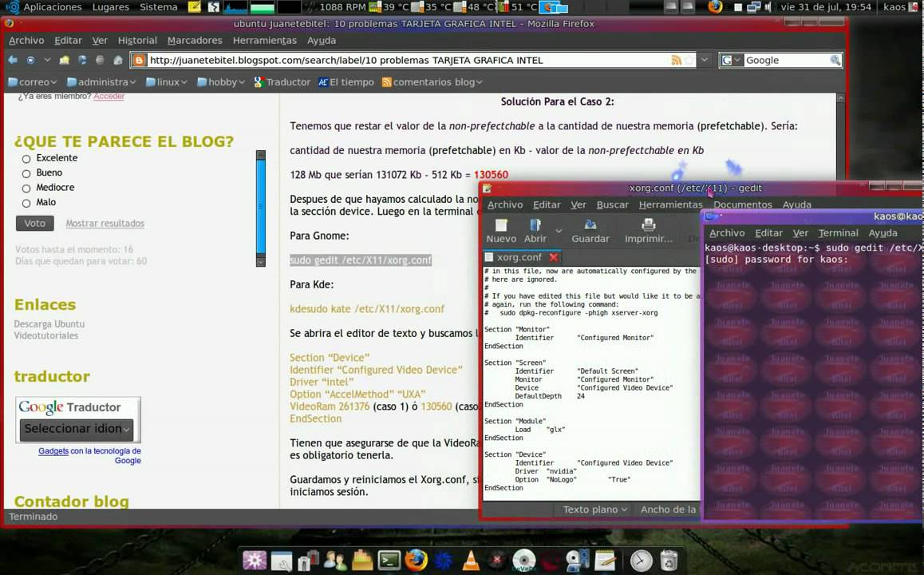Click the Descarga Ubuntu link
The height and width of the screenshot is (575, 924).
point(49,323)
